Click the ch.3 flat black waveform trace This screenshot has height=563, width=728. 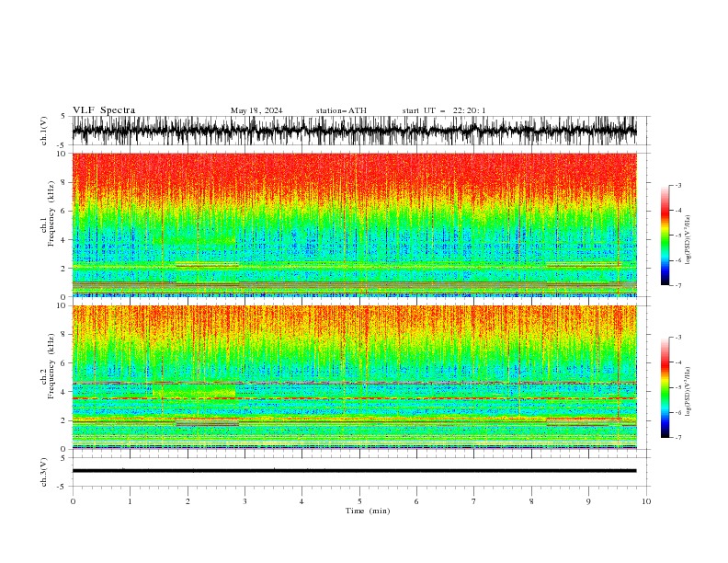pos(354,471)
